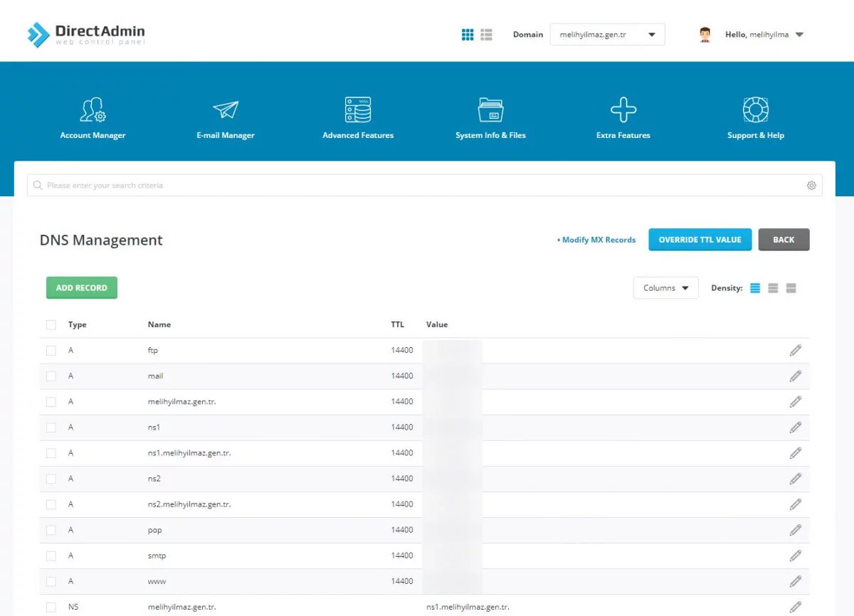Sort by TTL column header
The image size is (854, 616).
click(397, 324)
